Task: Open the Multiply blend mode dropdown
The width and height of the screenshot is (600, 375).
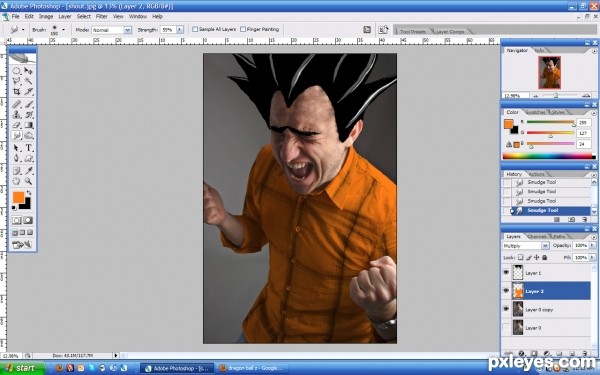Action: tap(525, 246)
